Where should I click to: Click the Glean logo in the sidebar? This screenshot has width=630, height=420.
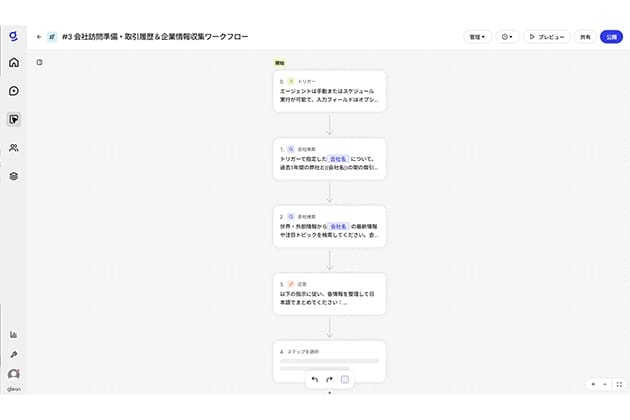(x=13, y=35)
